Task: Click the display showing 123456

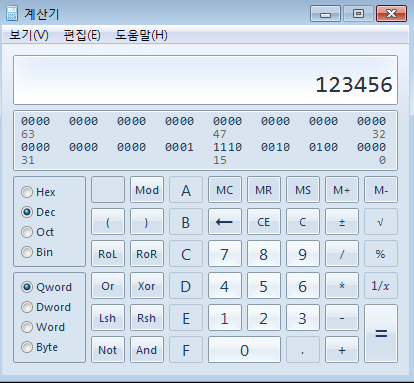Action: 205,80
